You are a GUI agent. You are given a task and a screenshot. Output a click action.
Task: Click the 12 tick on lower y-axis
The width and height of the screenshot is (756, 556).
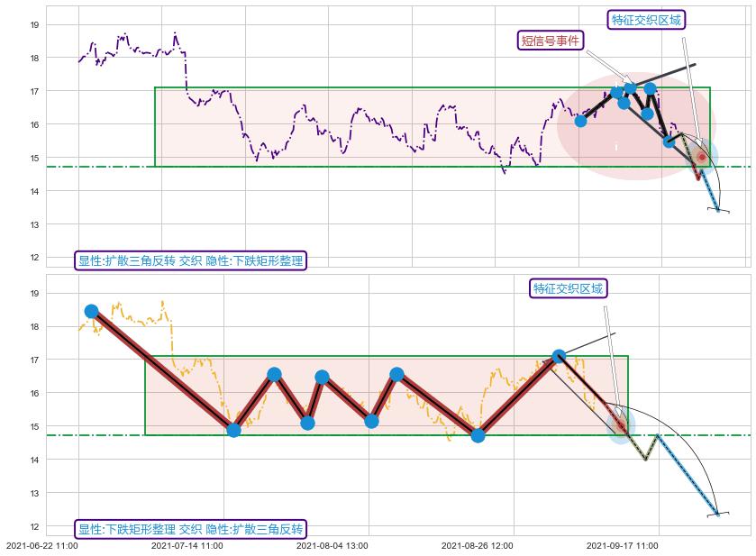click(x=34, y=526)
